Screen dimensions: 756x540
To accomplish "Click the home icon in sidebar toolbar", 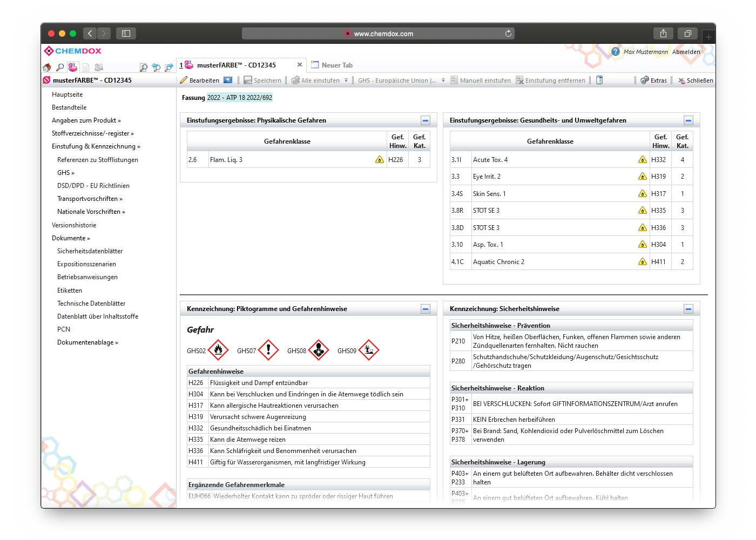I will coord(47,67).
